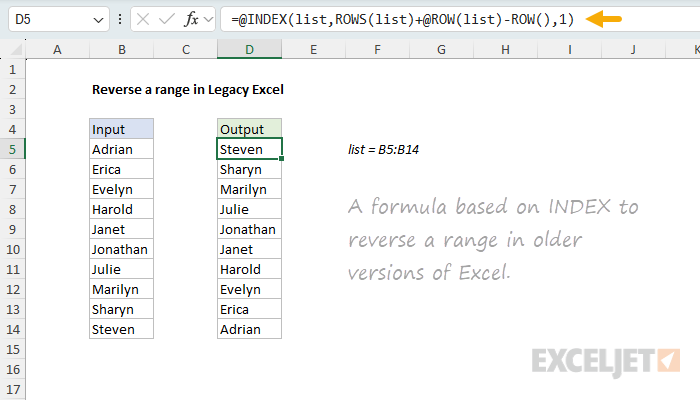Select row 1 header
The height and width of the screenshot is (400, 700).
(x=12, y=70)
